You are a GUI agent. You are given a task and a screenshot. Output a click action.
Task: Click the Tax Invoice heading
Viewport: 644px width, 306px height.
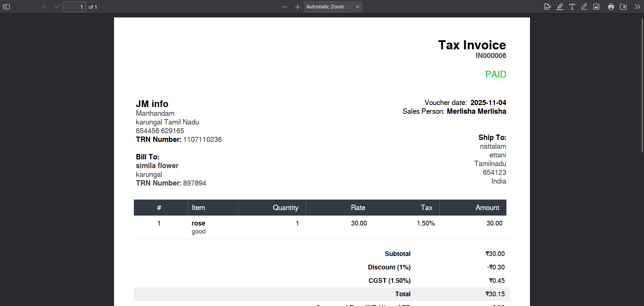click(472, 45)
